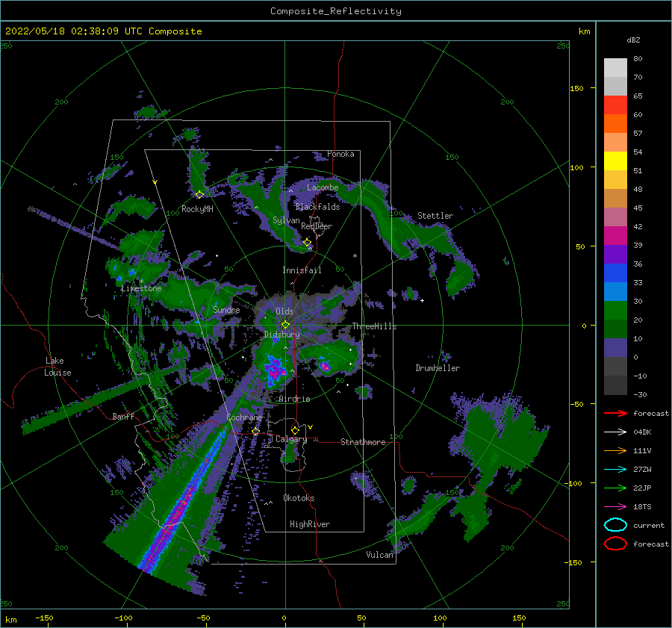Click the Didsbury label
Screen dimensions: 672x628
pyautogui.click(x=281, y=335)
